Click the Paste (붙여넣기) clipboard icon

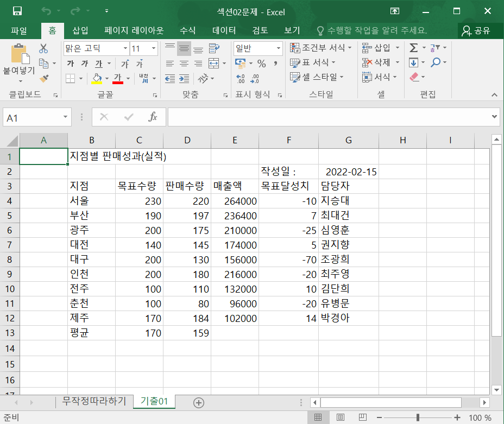20,54
